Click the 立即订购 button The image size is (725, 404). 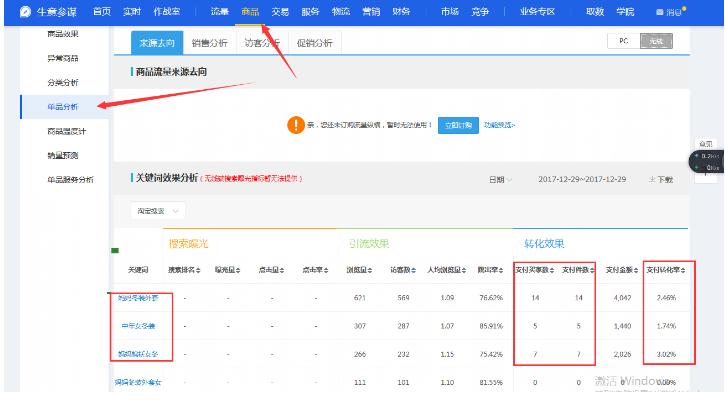458,125
